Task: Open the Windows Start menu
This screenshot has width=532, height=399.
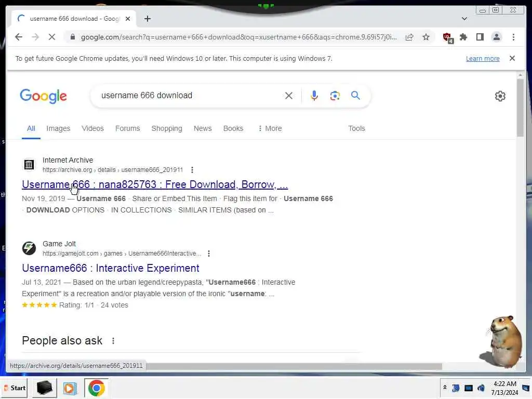Action: click(14, 388)
